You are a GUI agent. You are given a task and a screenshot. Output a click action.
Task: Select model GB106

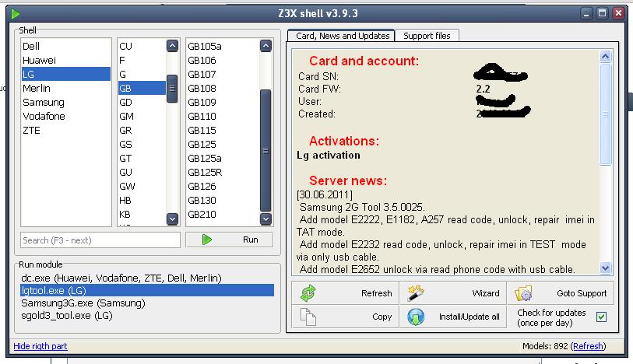pyautogui.click(x=223, y=61)
